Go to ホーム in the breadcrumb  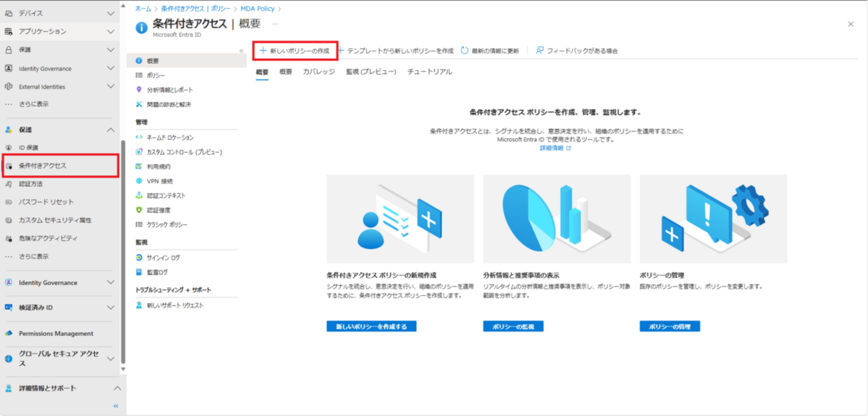point(143,8)
